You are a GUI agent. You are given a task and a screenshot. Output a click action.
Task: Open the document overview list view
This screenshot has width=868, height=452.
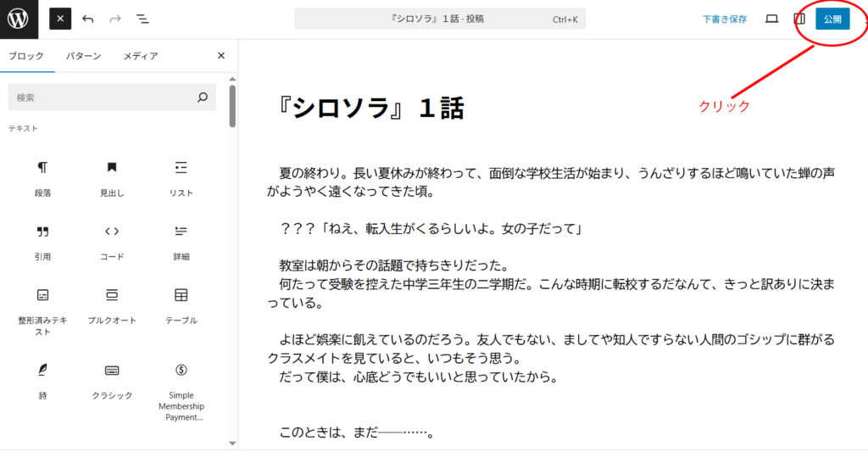(142, 19)
